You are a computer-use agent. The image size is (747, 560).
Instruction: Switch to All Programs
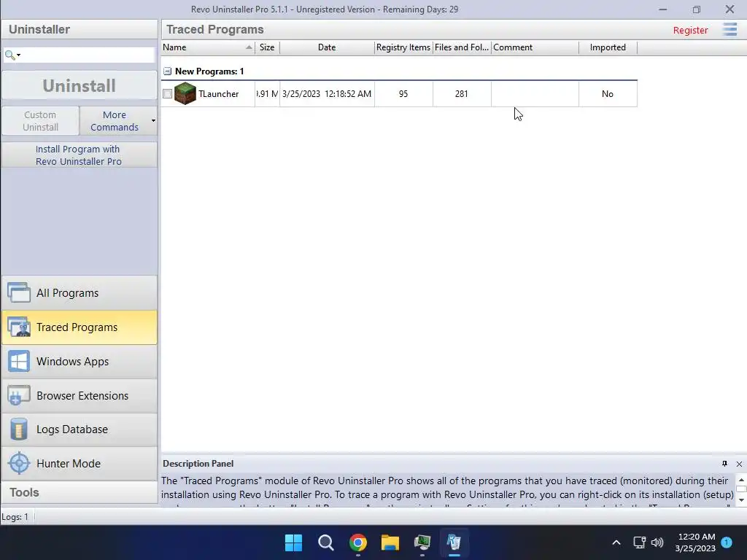point(80,293)
